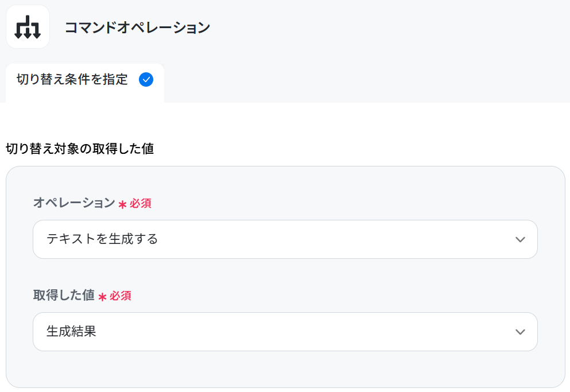Select the 生成結果 text in the dropdown
The image size is (570, 392).
[x=71, y=331]
